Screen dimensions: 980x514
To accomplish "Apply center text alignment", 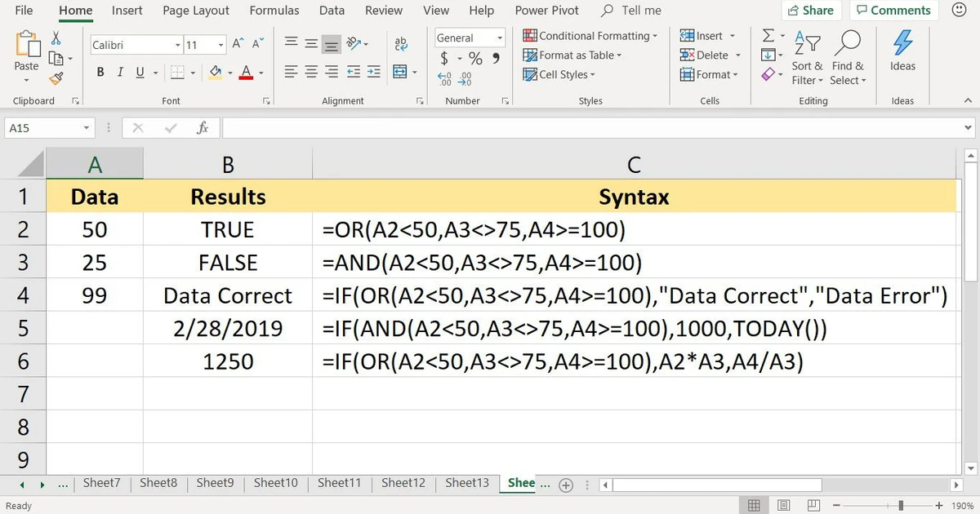I will pos(311,72).
